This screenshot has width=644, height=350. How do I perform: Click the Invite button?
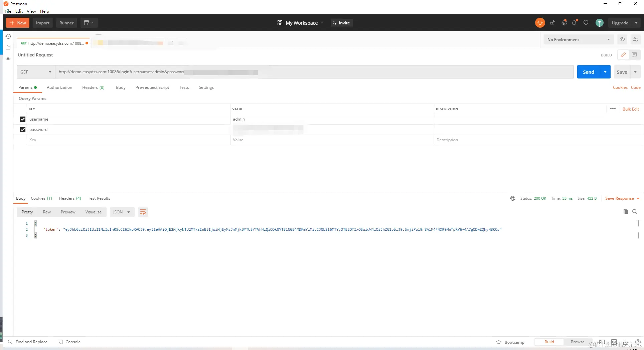(x=341, y=23)
